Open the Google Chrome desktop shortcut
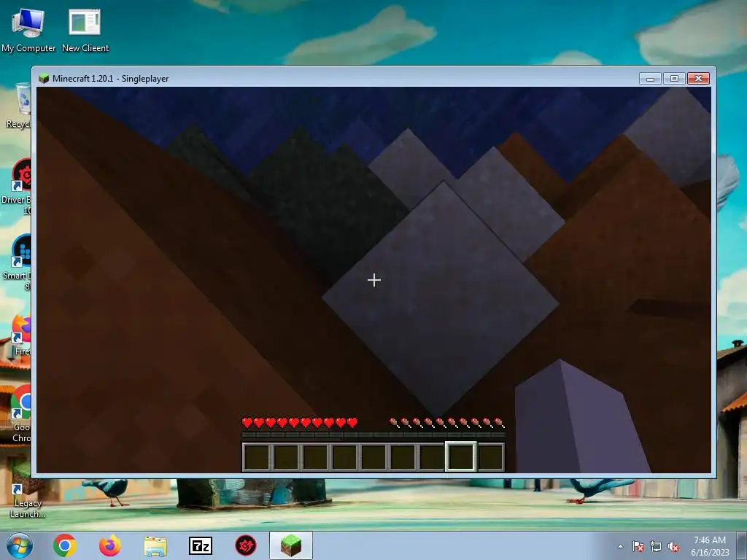Image resolution: width=747 pixels, height=560 pixels. pos(21,414)
